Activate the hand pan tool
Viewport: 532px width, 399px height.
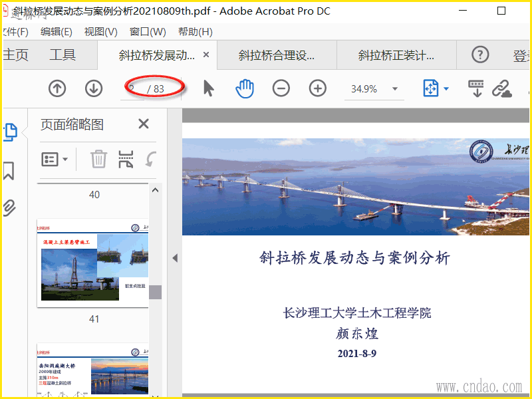245,89
